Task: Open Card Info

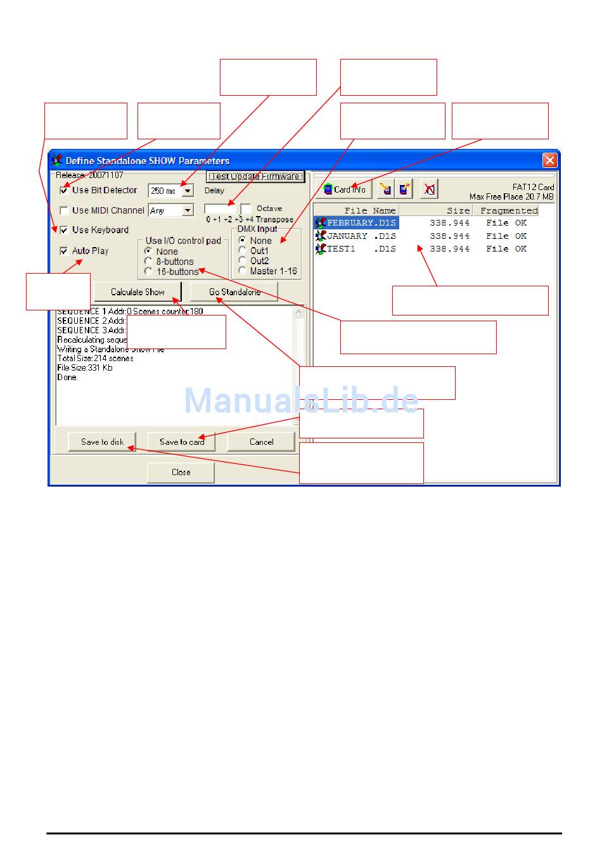Action: tap(345, 189)
